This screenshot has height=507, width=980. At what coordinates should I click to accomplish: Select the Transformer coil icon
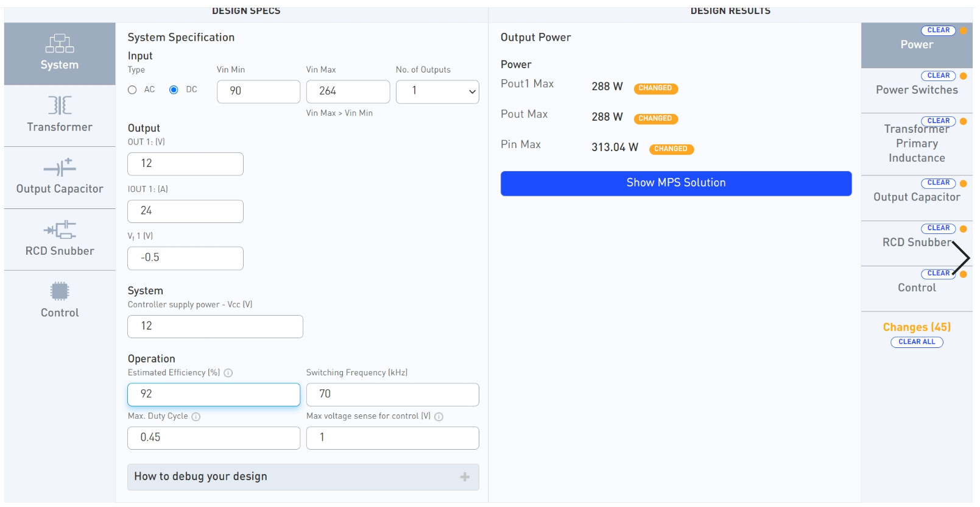[60, 105]
